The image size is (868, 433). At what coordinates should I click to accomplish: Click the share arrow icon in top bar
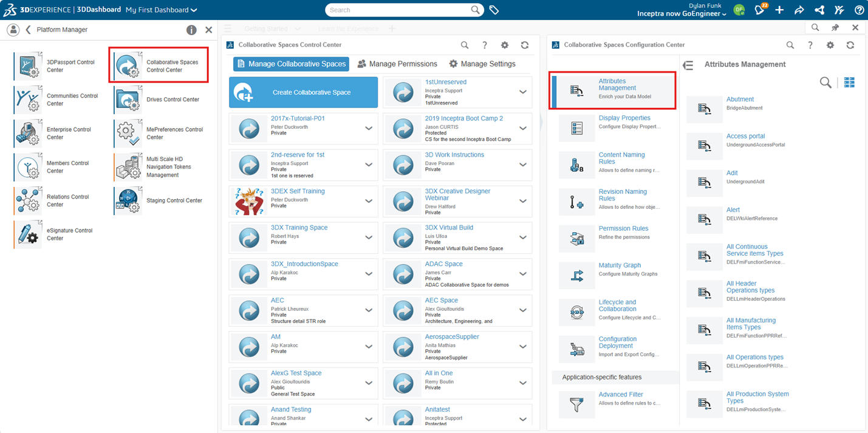pos(799,10)
